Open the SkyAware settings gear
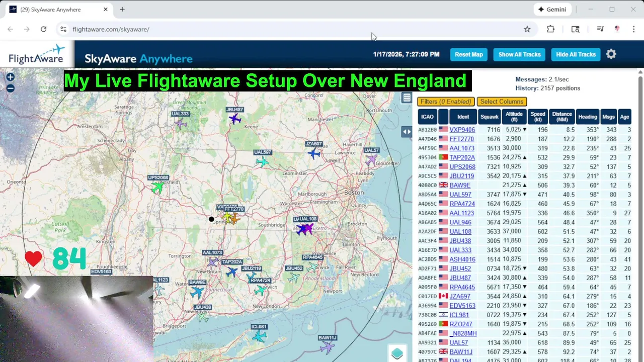The image size is (644, 362). click(x=611, y=54)
